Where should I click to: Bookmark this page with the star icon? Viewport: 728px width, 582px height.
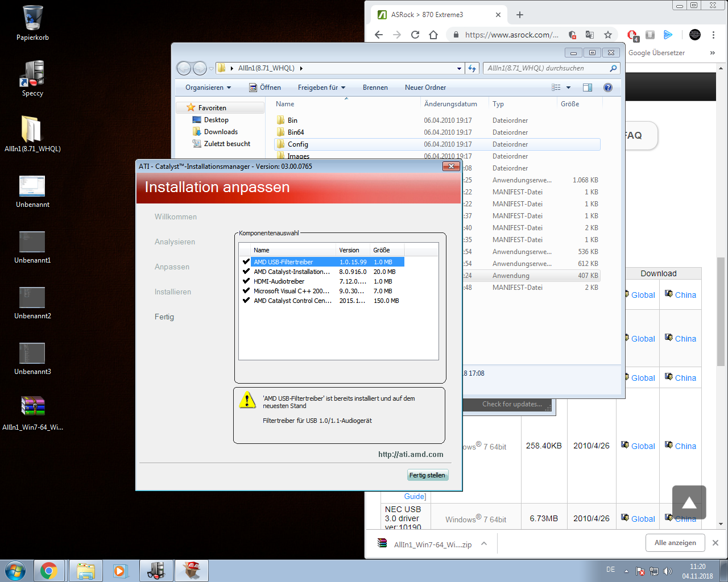(x=608, y=35)
